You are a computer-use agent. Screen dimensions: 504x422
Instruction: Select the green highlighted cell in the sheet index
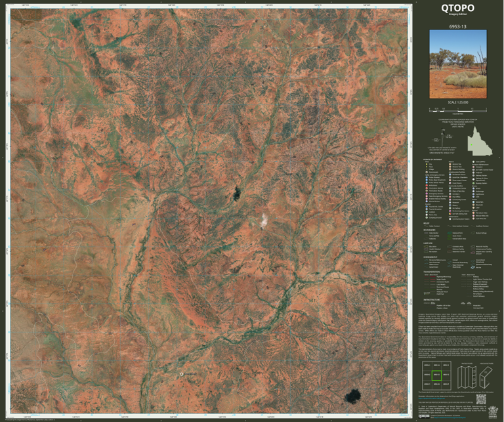coord(436,375)
